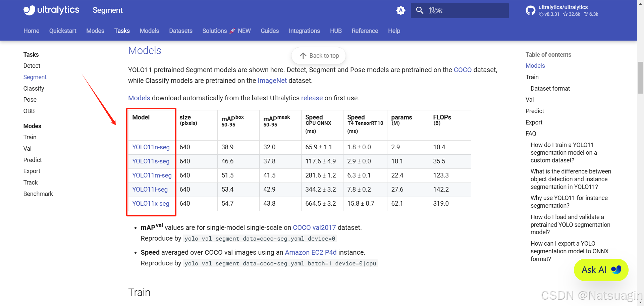This screenshot has width=644, height=306.
Task: Open Predict in the Modes sidebar
Action: pyautogui.click(x=33, y=160)
